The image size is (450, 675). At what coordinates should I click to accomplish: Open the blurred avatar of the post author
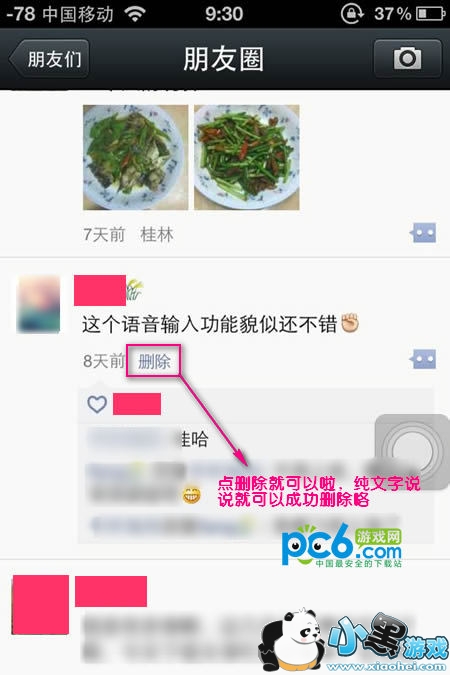pyautogui.click(x=38, y=304)
